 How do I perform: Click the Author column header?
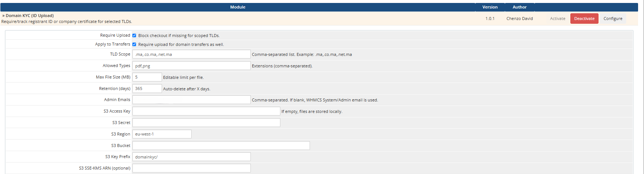(x=519, y=7)
